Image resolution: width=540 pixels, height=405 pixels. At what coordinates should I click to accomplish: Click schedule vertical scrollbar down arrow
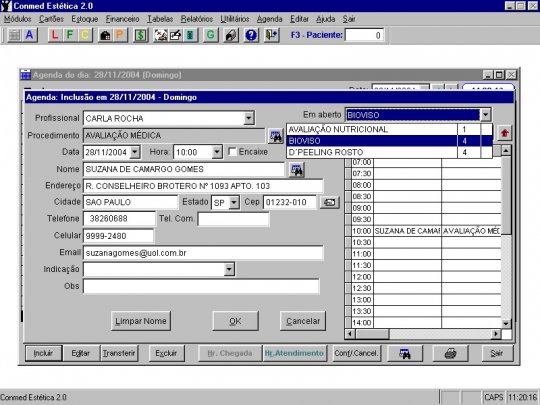[506, 323]
